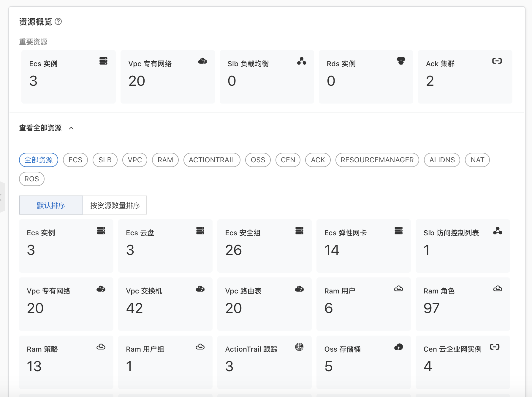Viewport: 532px width, 397px height.
Task: Filter resources by SLB tag
Action: (105, 160)
